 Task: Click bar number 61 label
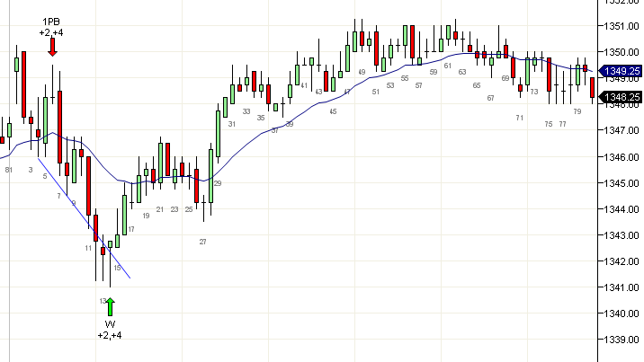tap(448, 66)
